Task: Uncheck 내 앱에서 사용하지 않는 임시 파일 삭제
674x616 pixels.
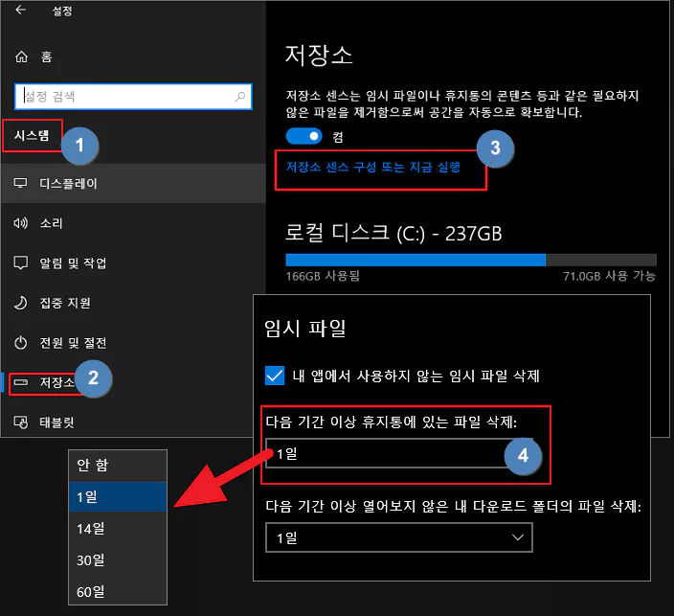Action: (275, 376)
